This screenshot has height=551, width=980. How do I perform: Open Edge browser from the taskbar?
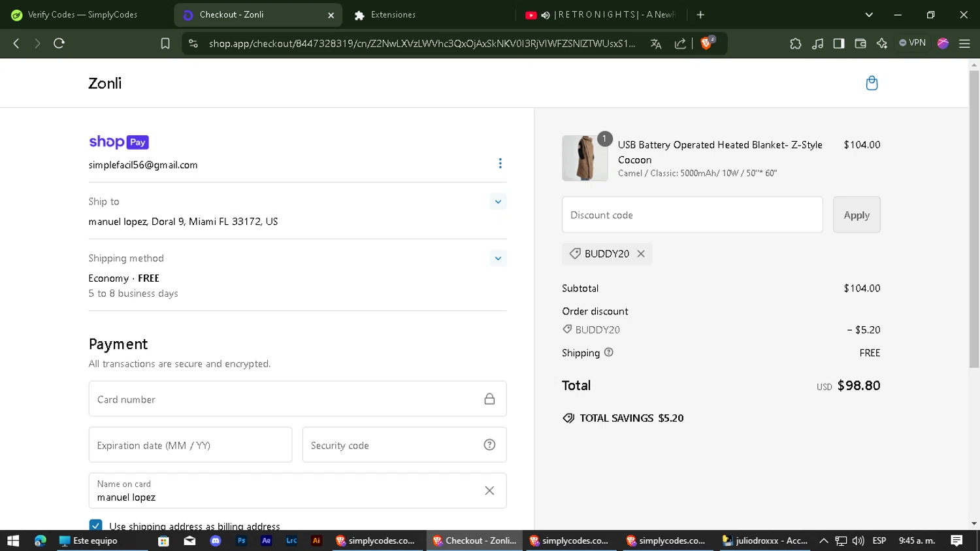pos(41,541)
